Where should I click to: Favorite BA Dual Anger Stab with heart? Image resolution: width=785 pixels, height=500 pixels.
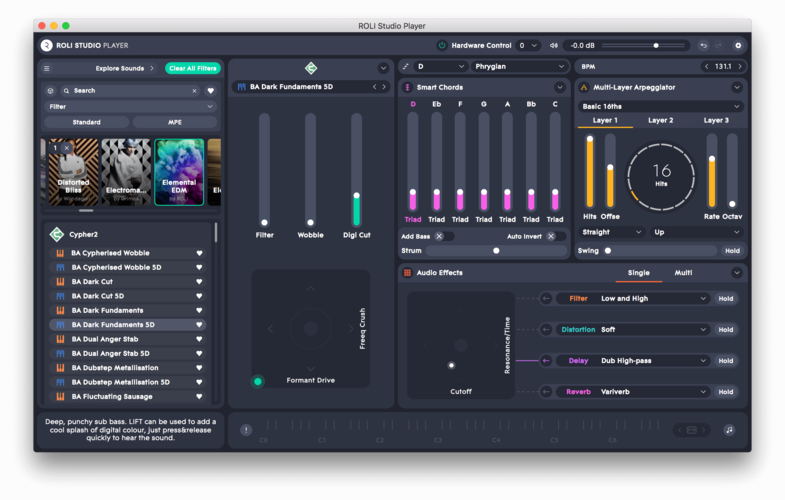tap(199, 339)
